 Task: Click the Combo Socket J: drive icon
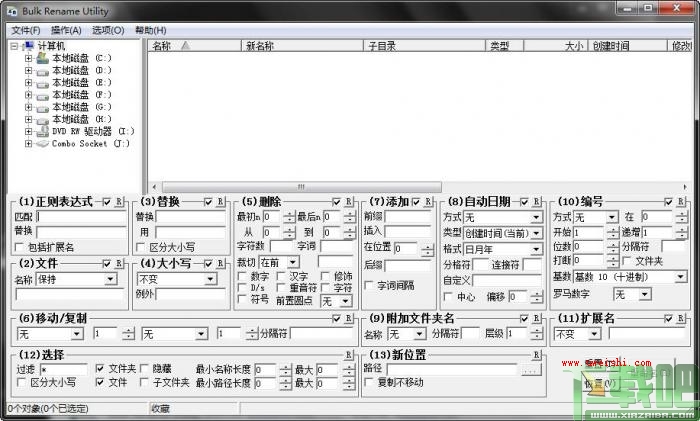tap(42, 143)
